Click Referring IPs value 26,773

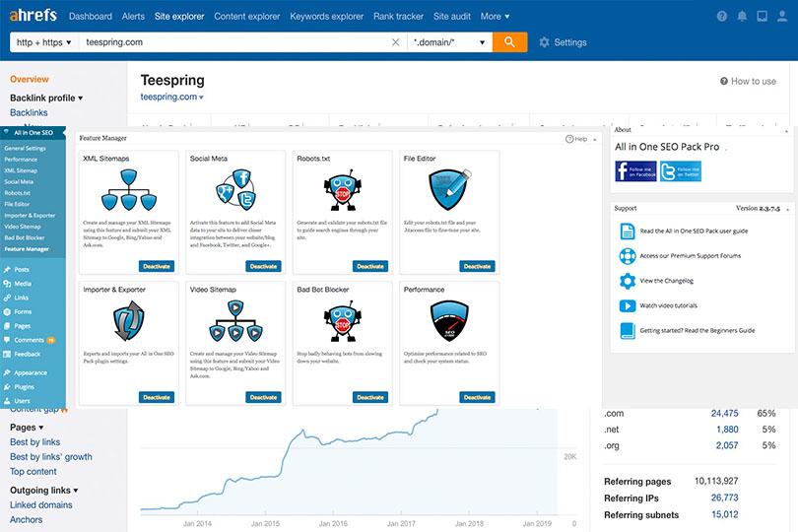[x=724, y=498]
